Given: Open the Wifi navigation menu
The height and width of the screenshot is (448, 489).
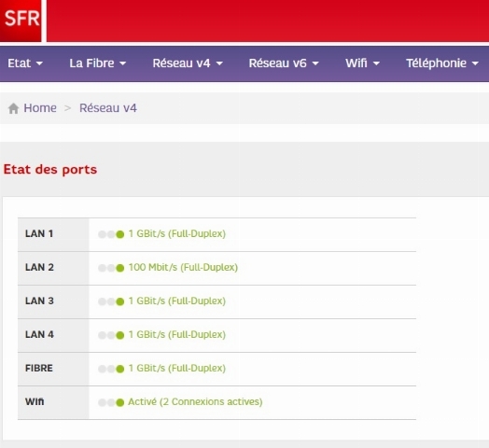Looking at the screenshot, I should pos(363,63).
